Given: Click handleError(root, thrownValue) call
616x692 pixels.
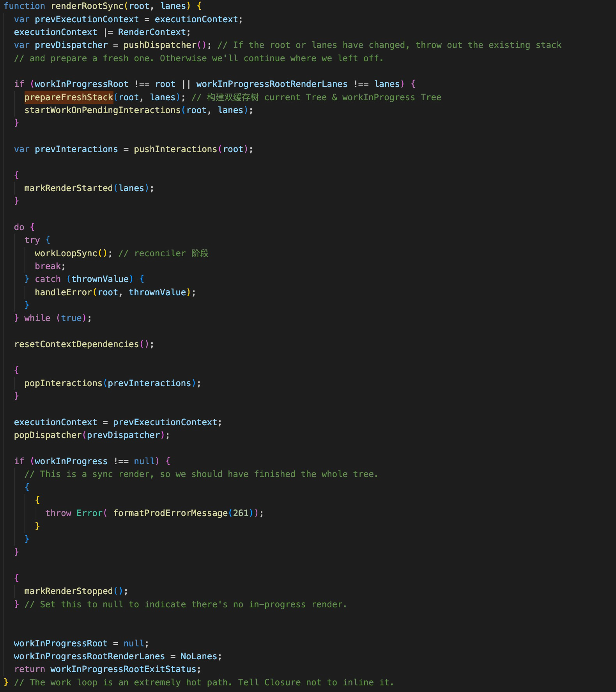Looking at the screenshot, I should coord(113,292).
